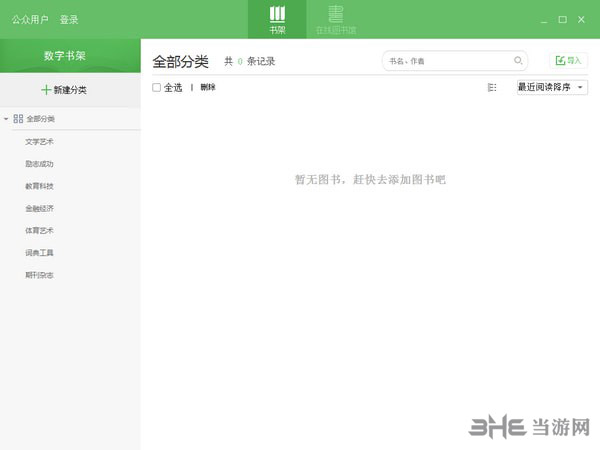
Task: Select the 教育科技 category
Action: (x=39, y=186)
